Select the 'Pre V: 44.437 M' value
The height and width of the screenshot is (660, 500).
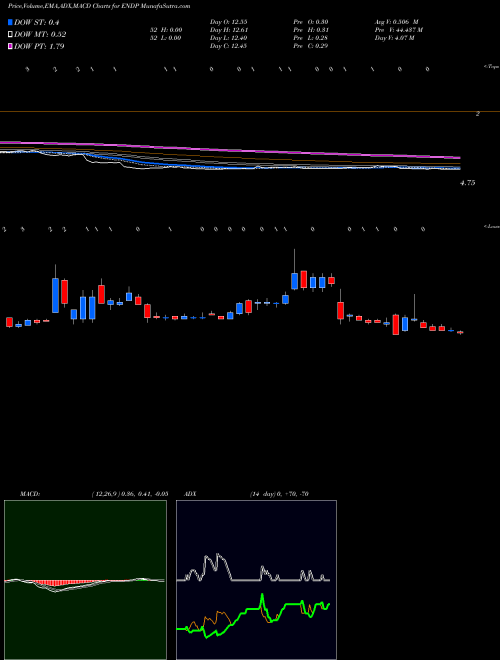(x=399, y=30)
